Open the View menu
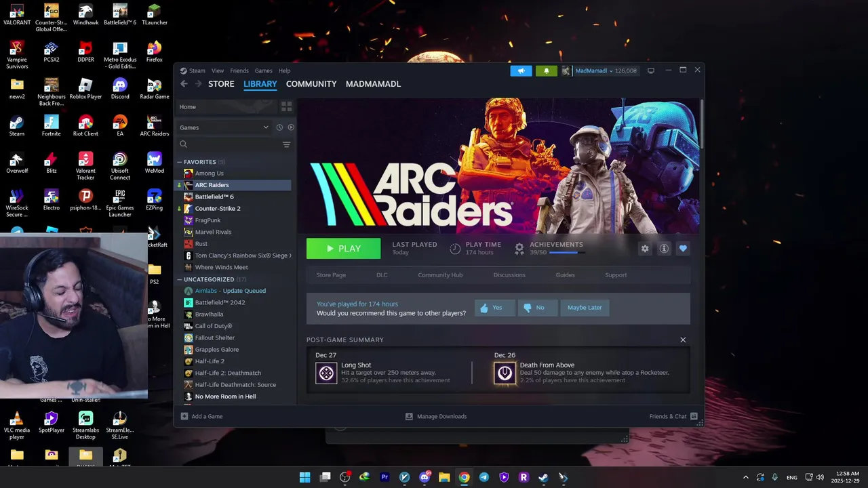Image resolution: width=868 pixels, height=488 pixels. tap(218, 70)
